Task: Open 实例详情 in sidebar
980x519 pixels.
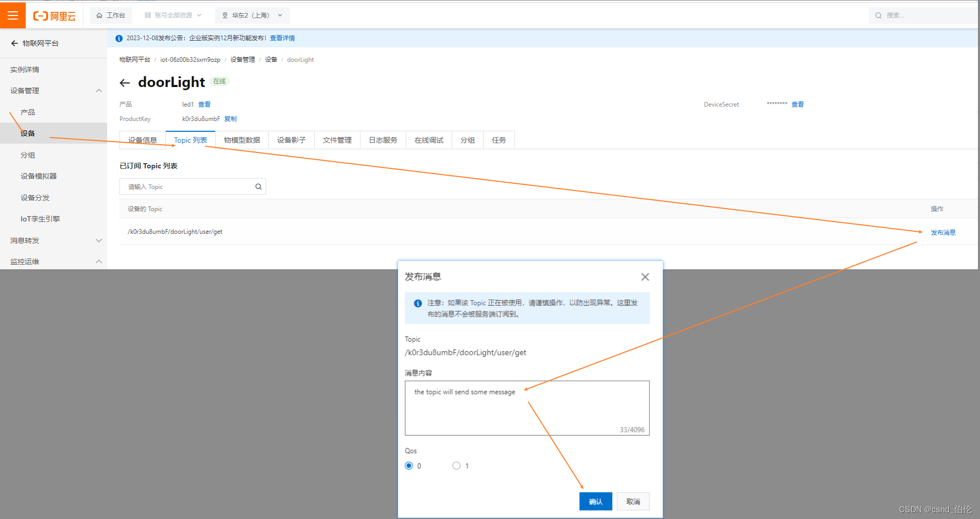Action: [25, 70]
